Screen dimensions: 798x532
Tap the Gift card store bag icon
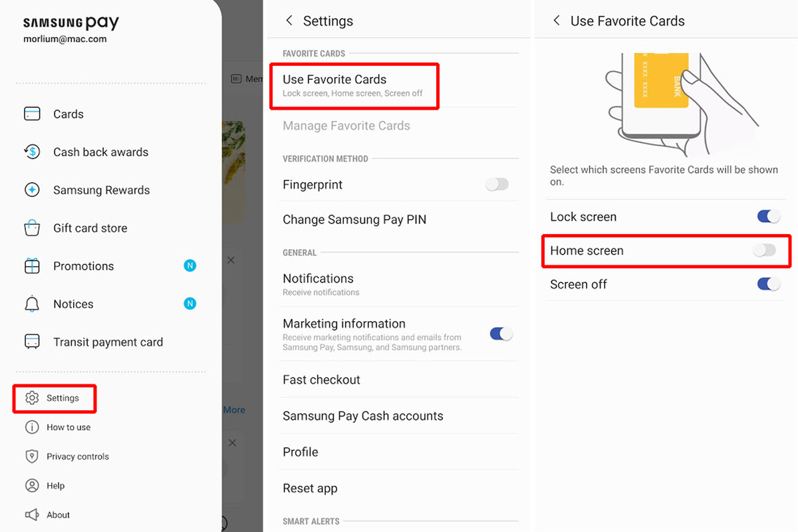coord(32,228)
